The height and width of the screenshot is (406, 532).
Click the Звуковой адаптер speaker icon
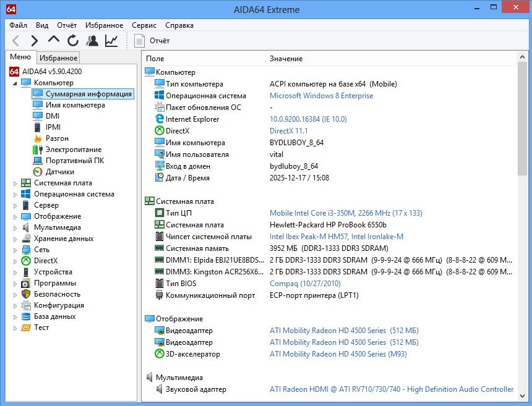click(160, 389)
